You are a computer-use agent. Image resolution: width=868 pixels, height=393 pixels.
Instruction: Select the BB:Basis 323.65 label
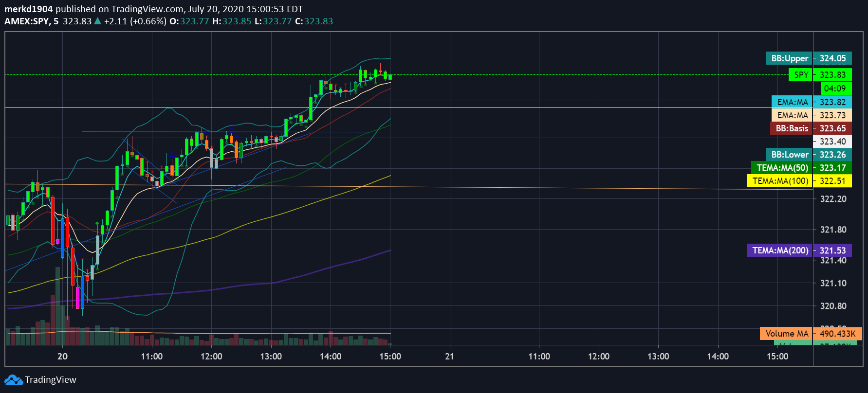tap(811, 128)
